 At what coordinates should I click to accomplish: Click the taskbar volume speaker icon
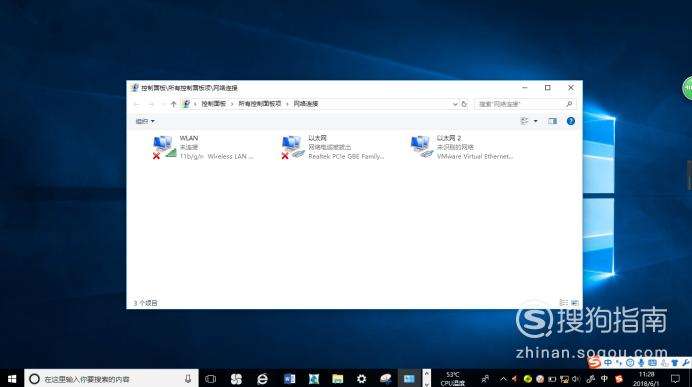(576, 379)
